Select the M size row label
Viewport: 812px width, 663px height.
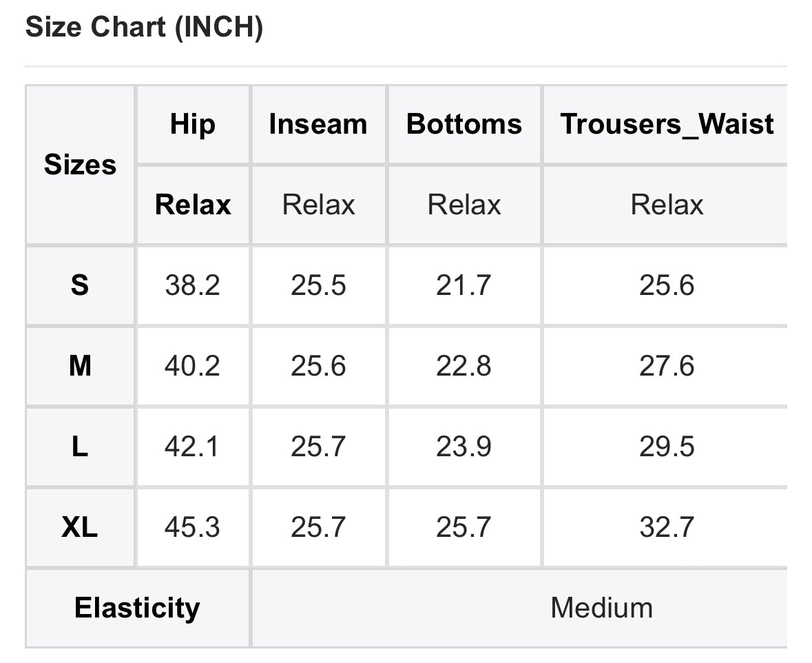coord(80,365)
